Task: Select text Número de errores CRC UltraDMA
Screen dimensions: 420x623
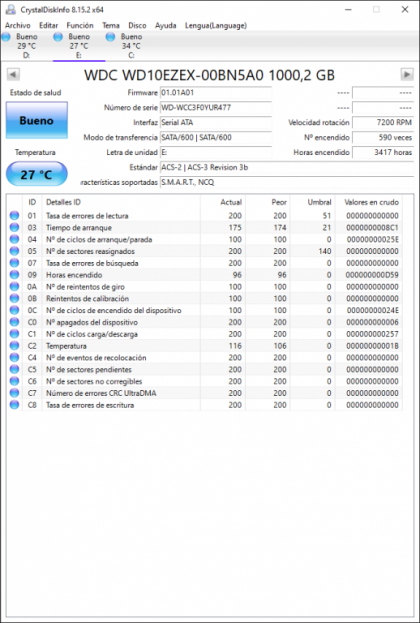Action: [101, 393]
